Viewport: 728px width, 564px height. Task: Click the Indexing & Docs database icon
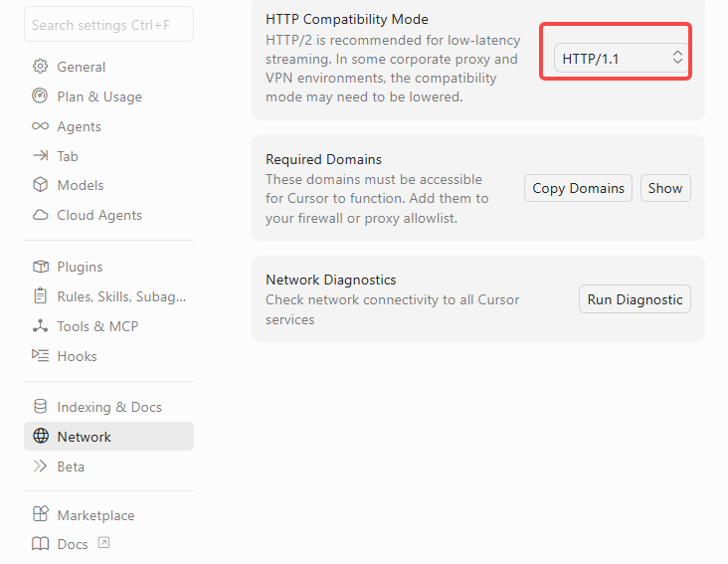point(41,407)
